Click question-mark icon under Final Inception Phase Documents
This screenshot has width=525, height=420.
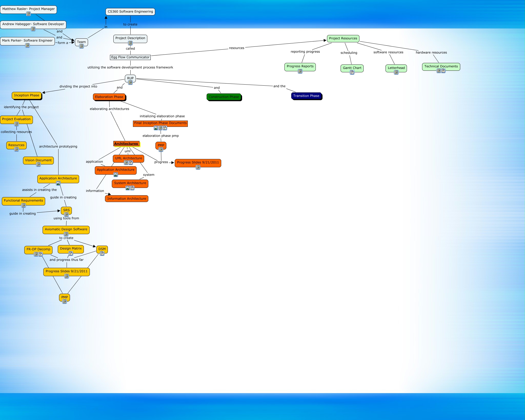pos(165,128)
